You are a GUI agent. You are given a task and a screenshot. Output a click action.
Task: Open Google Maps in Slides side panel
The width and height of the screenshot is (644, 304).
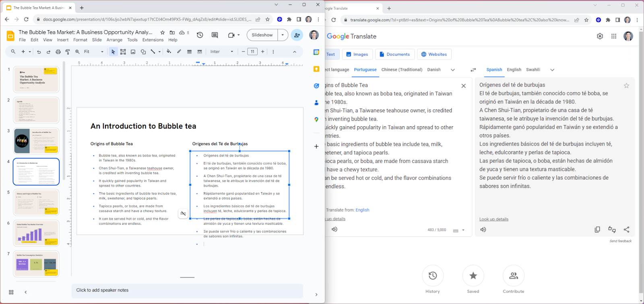pyautogui.click(x=316, y=119)
